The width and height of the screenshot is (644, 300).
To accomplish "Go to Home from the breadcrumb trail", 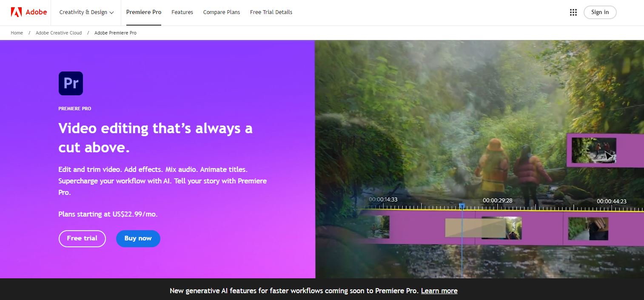I will click(x=17, y=33).
